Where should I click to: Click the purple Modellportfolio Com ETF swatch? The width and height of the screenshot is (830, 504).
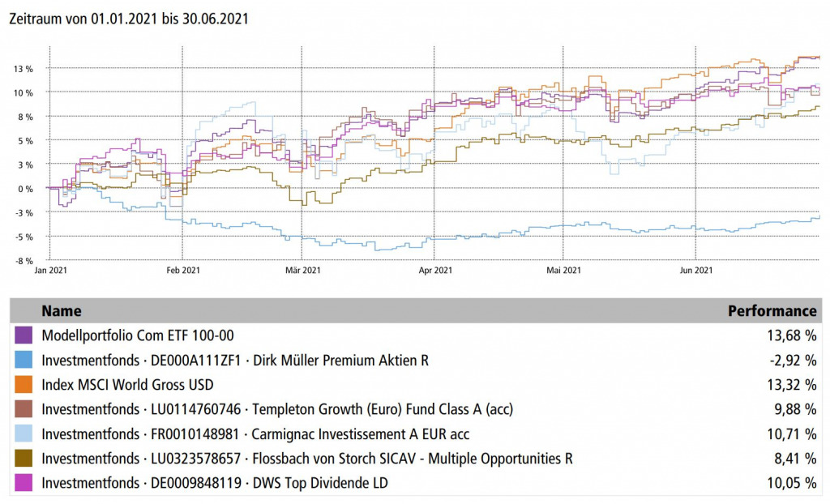pyautogui.click(x=24, y=335)
